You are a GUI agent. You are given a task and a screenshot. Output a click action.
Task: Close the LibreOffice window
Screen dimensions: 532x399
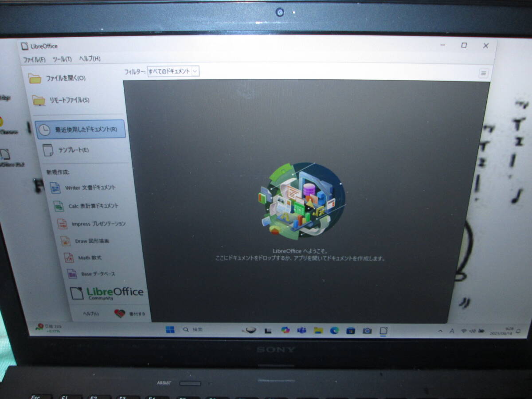tap(486, 45)
